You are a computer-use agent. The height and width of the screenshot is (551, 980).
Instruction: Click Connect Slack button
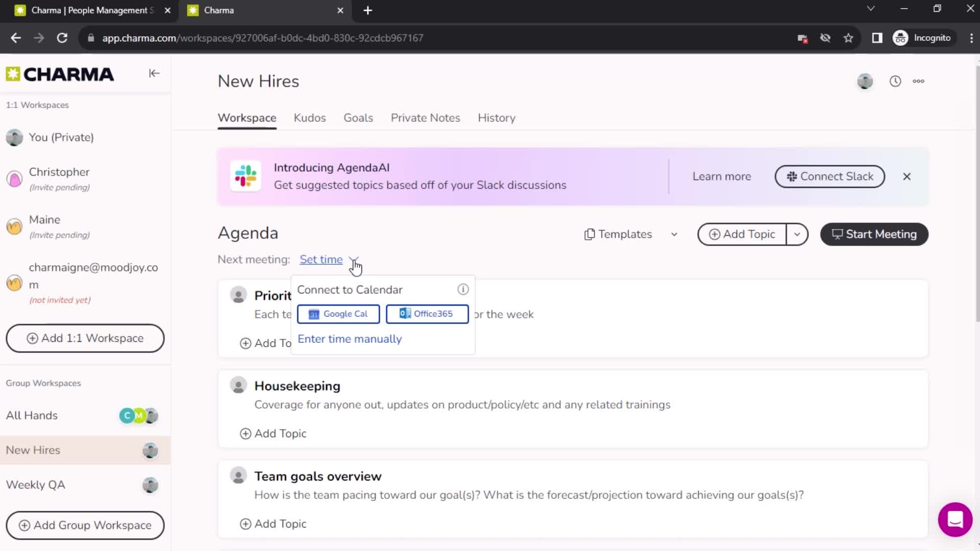[x=830, y=177]
